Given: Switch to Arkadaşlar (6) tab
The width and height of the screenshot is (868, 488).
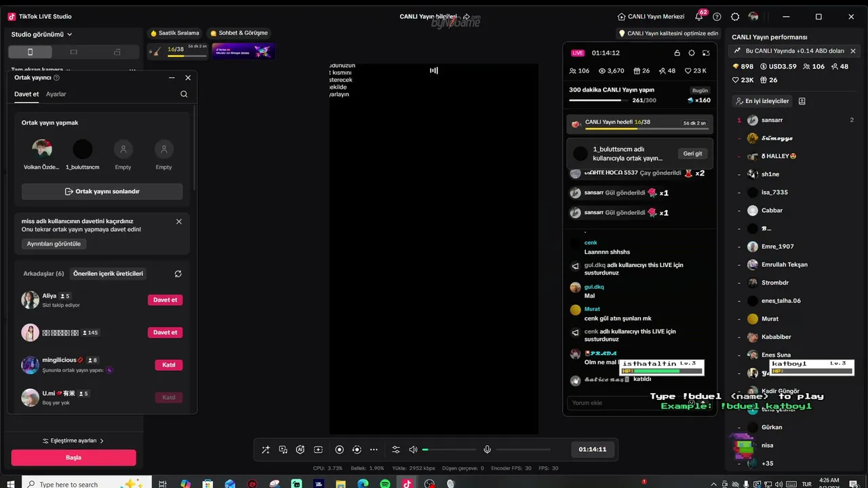Looking at the screenshot, I should (x=43, y=274).
